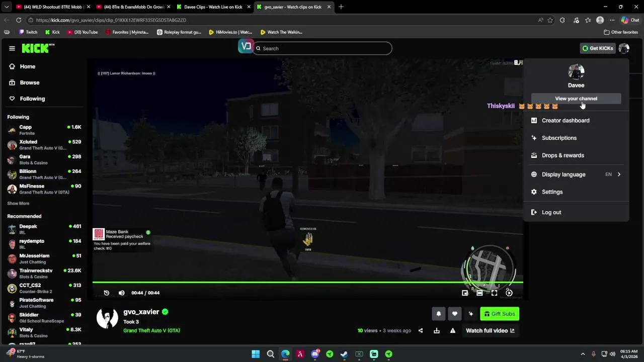The width and height of the screenshot is (644, 362).
Task: Open Billionn channel in sidebar
Action: point(44,174)
